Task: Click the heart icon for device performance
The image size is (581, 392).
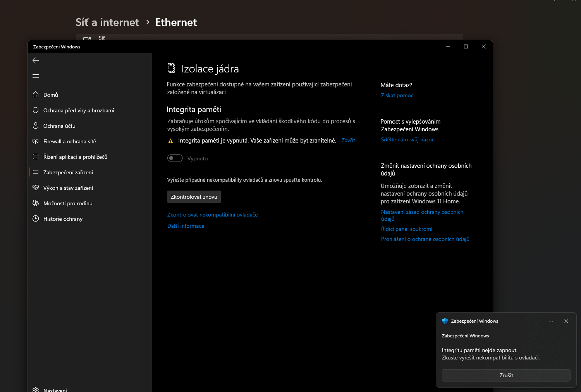Action: 36,187
